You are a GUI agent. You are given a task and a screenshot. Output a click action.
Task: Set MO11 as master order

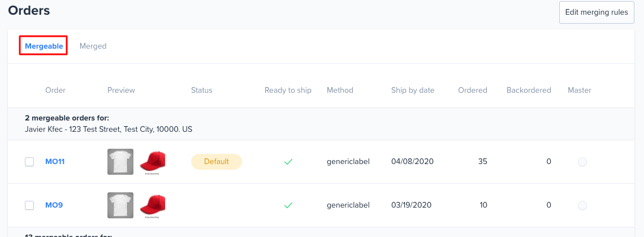[582, 162]
